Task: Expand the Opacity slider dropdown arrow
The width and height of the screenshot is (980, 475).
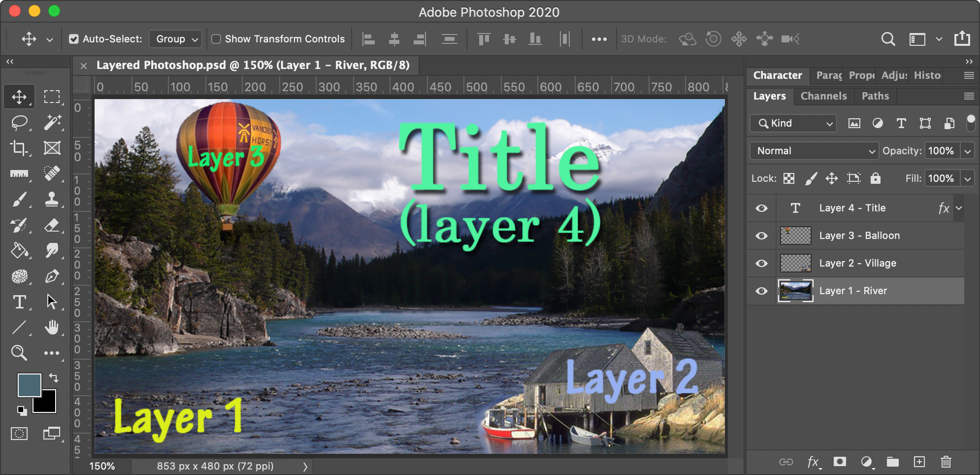Action: [968, 151]
